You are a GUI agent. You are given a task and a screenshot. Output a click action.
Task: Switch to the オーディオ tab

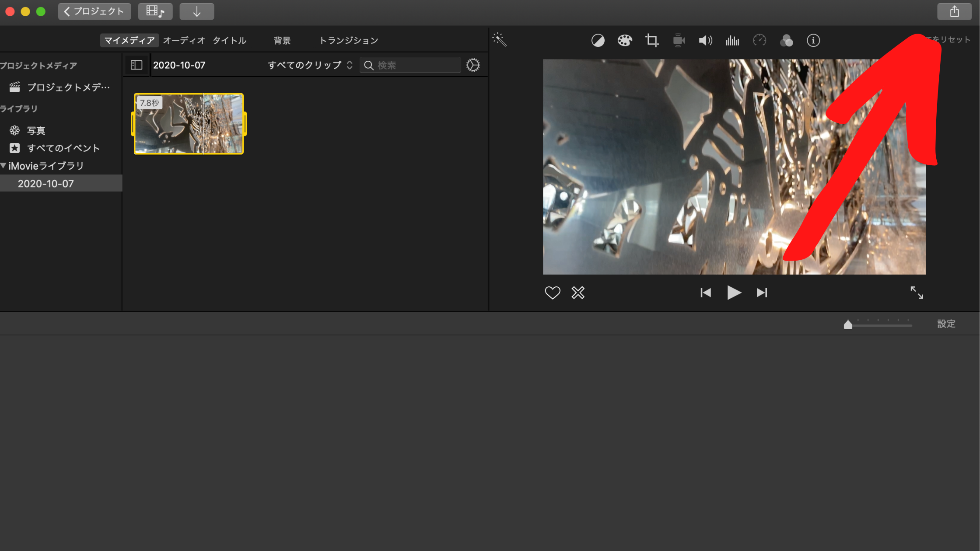(184, 40)
